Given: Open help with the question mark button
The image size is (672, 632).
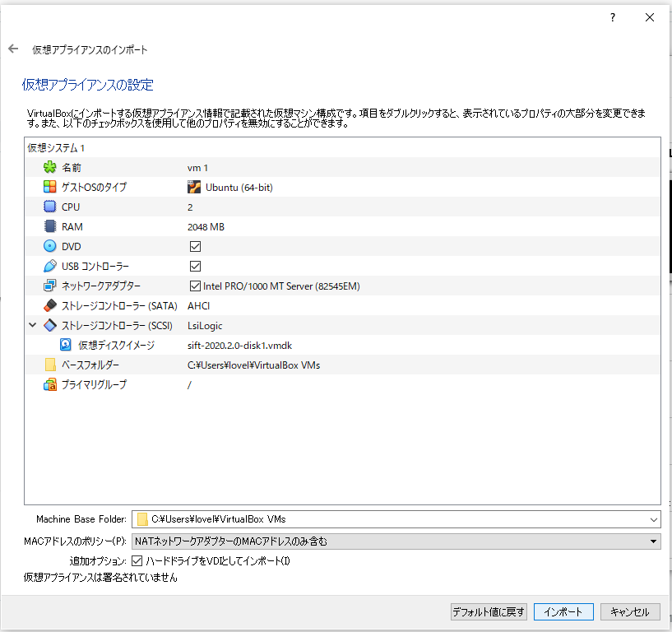Looking at the screenshot, I should 613,17.
